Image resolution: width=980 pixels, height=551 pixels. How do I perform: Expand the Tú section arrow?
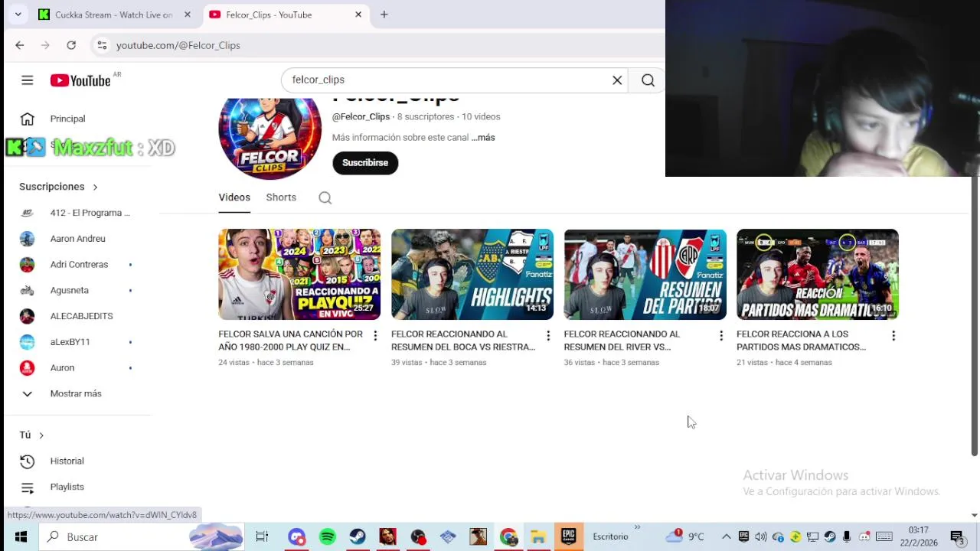tap(41, 435)
